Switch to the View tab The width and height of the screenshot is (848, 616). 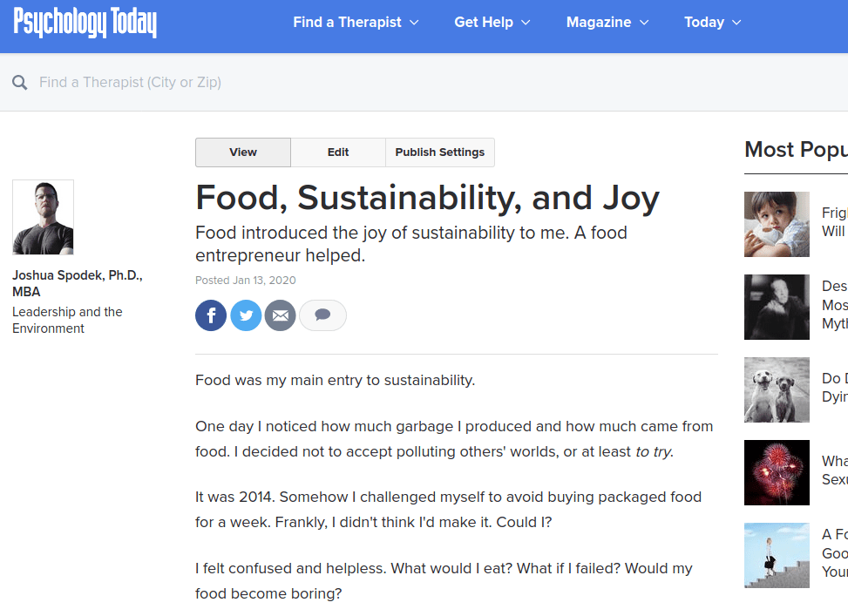tap(243, 152)
